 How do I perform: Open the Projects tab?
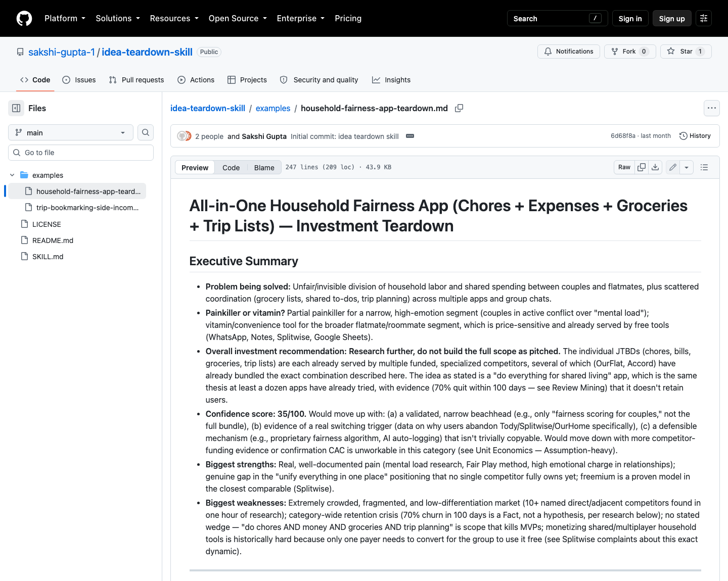(x=247, y=80)
